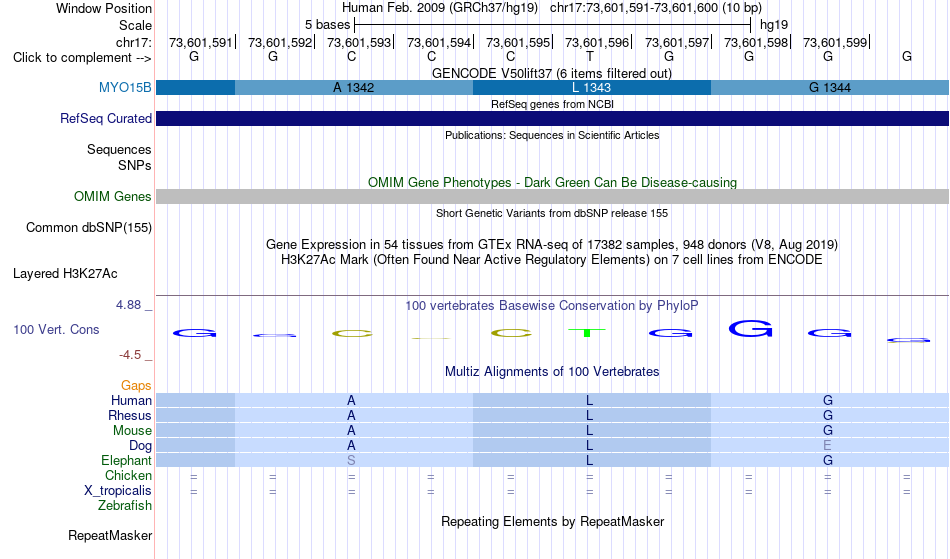Click Rhesus row G amino acid
This screenshot has height=559, width=950.
point(828,415)
